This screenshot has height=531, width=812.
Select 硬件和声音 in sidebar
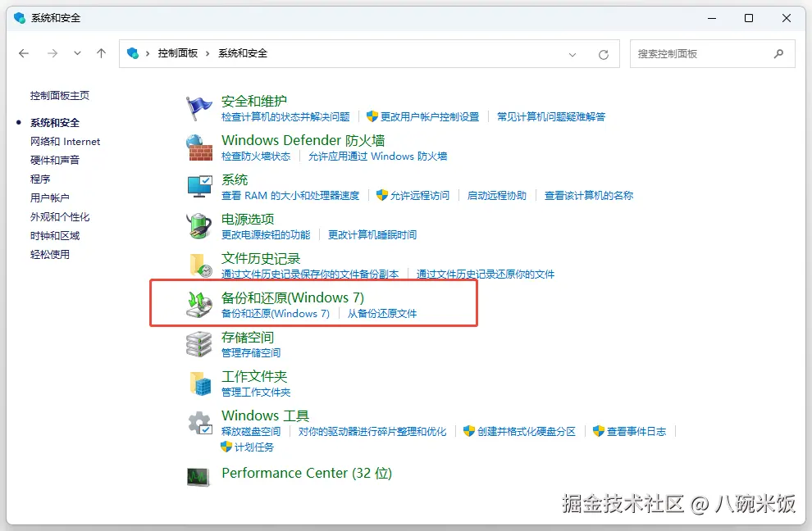pyautogui.click(x=55, y=160)
